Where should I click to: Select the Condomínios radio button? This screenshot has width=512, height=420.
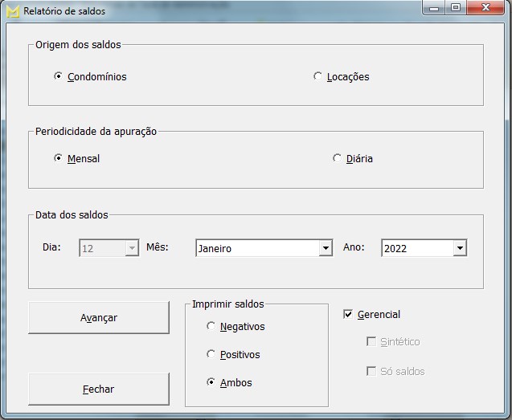click(x=58, y=77)
